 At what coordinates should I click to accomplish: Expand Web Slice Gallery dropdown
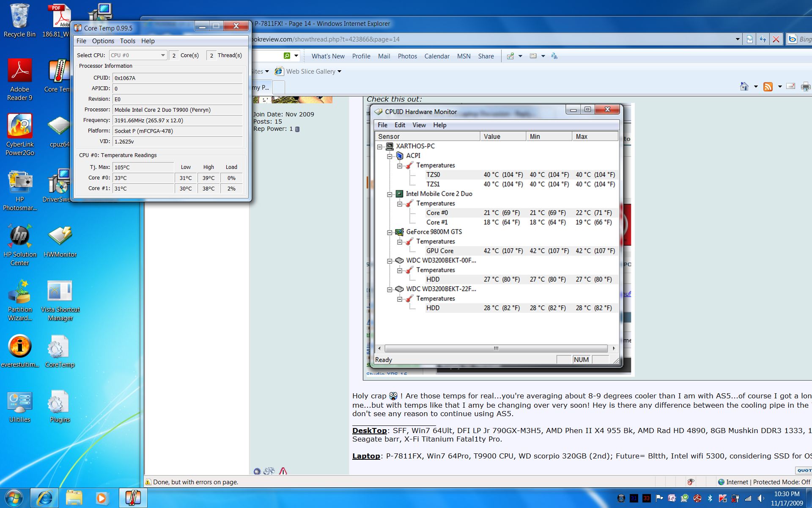pos(339,72)
